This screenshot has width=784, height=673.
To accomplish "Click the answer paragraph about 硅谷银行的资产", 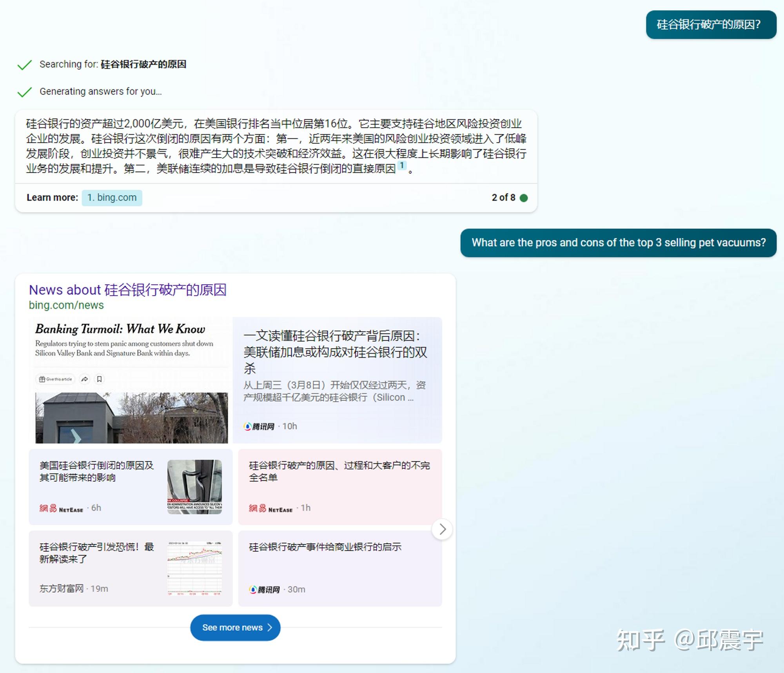I will pos(276,146).
